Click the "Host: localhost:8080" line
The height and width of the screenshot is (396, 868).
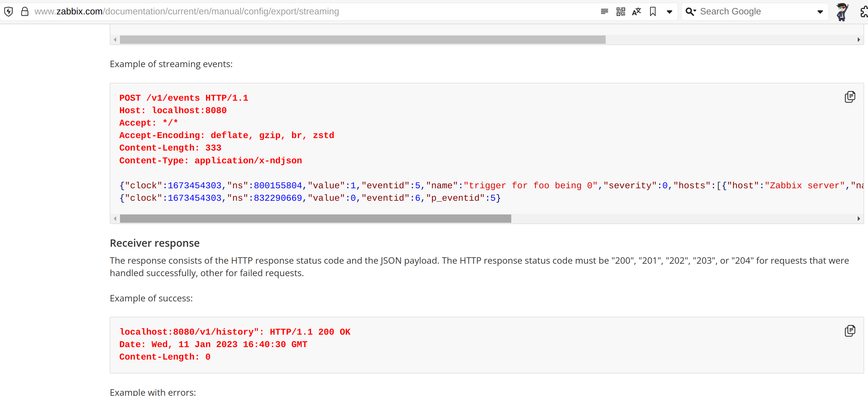pos(173,111)
